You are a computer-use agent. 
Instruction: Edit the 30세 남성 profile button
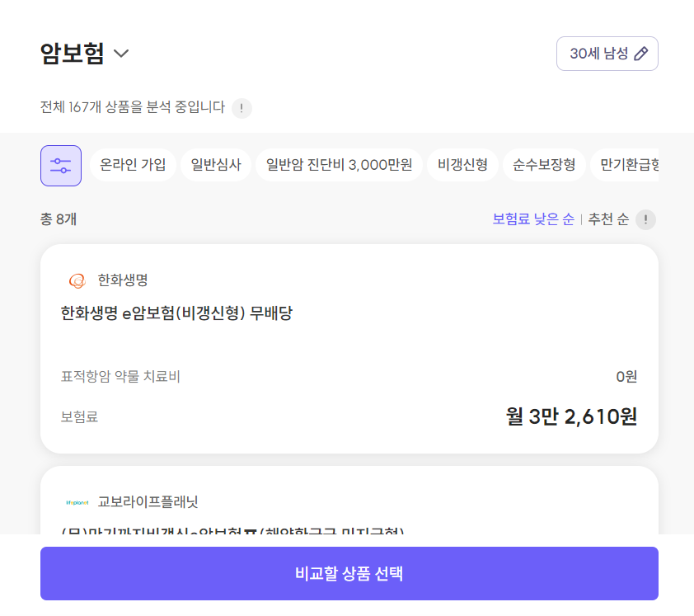tap(607, 54)
